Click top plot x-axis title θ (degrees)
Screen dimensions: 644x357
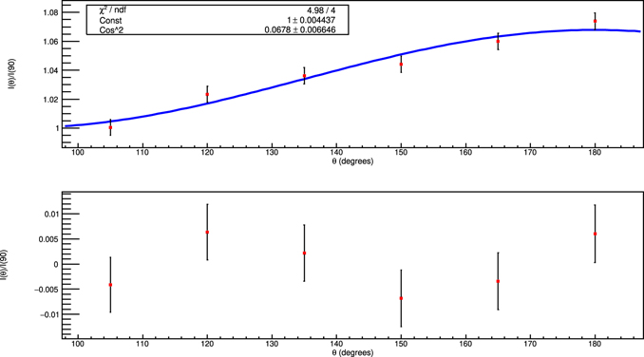click(x=352, y=161)
